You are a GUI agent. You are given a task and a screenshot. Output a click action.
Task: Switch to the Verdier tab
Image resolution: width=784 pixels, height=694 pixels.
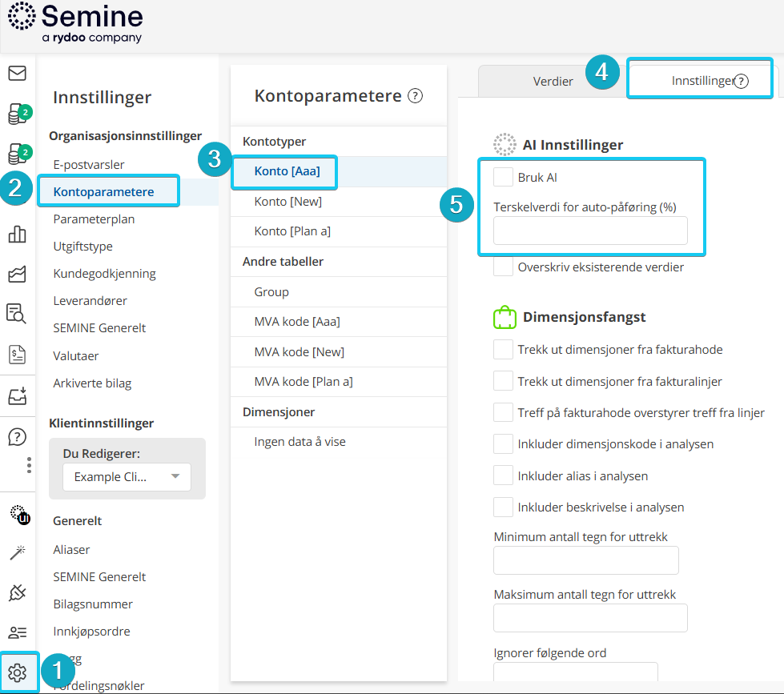(553, 81)
